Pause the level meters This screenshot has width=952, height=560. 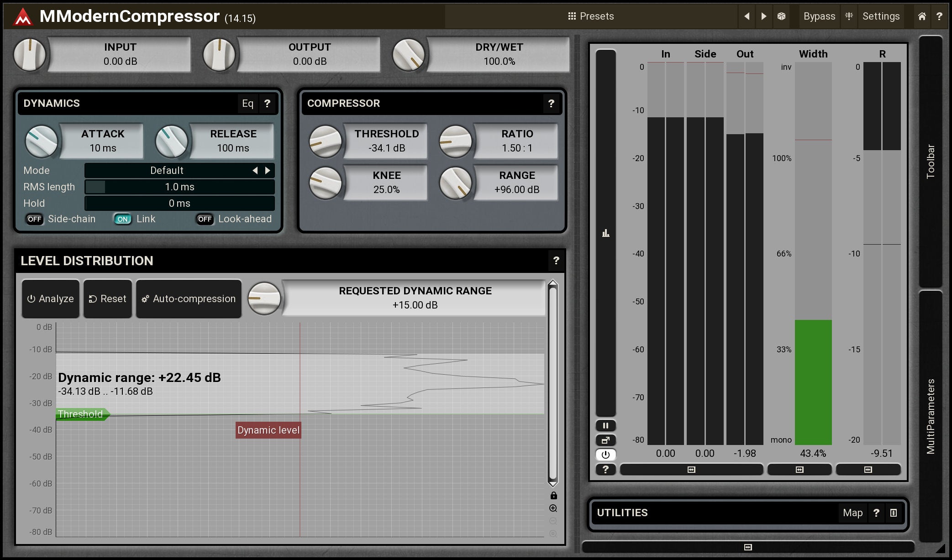(605, 426)
